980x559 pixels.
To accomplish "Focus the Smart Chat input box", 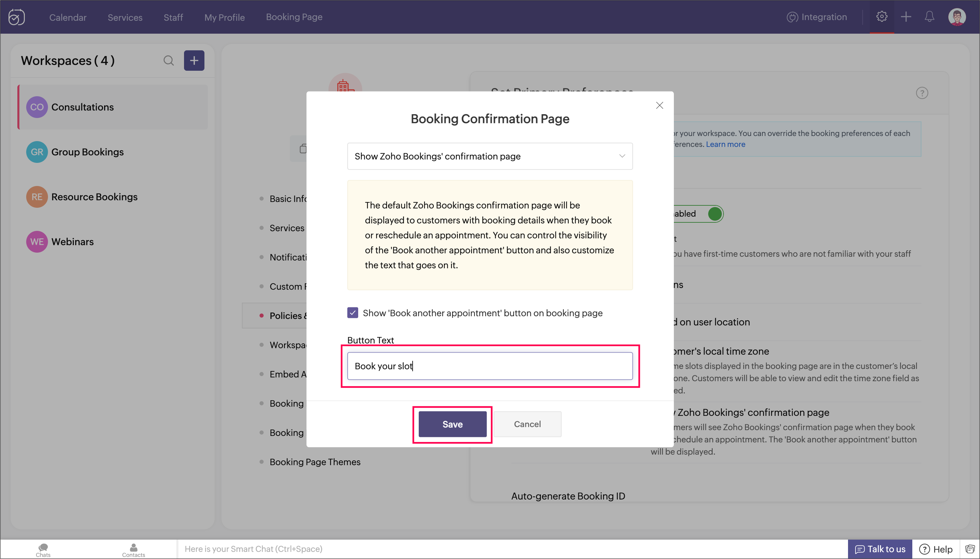I will coord(512,549).
